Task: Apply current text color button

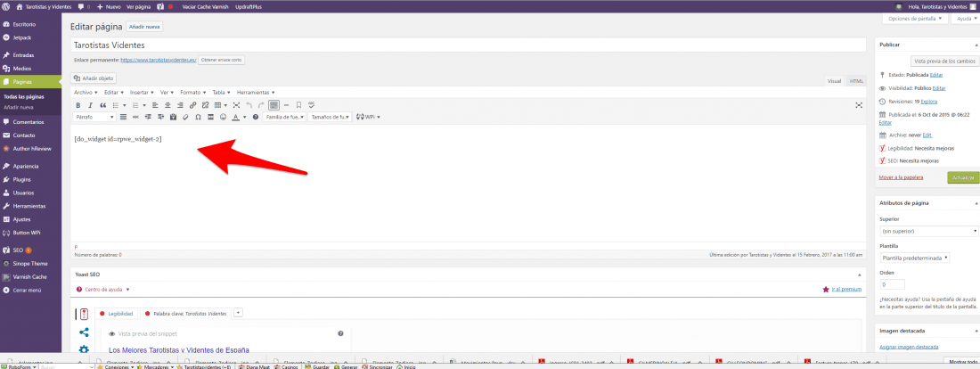Action: pos(235,117)
